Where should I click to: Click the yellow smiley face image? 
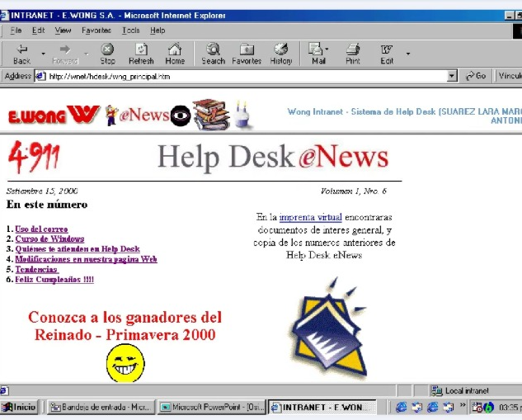click(x=125, y=363)
